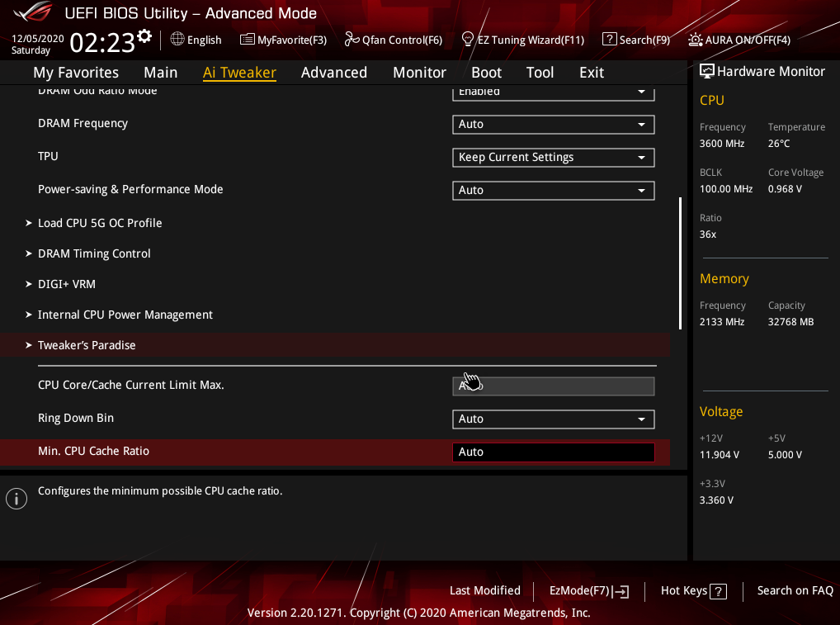
Task: Click Search on FAQ link
Action: (x=795, y=590)
